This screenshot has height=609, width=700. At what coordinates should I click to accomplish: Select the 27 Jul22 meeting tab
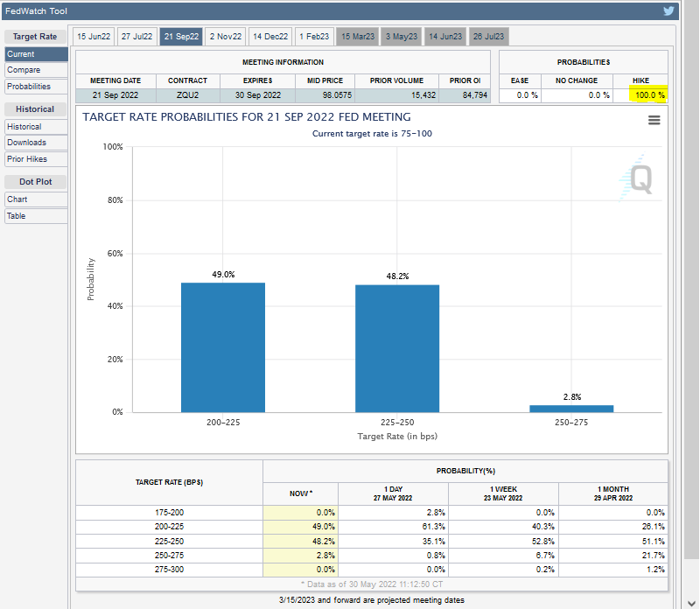(137, 37)
